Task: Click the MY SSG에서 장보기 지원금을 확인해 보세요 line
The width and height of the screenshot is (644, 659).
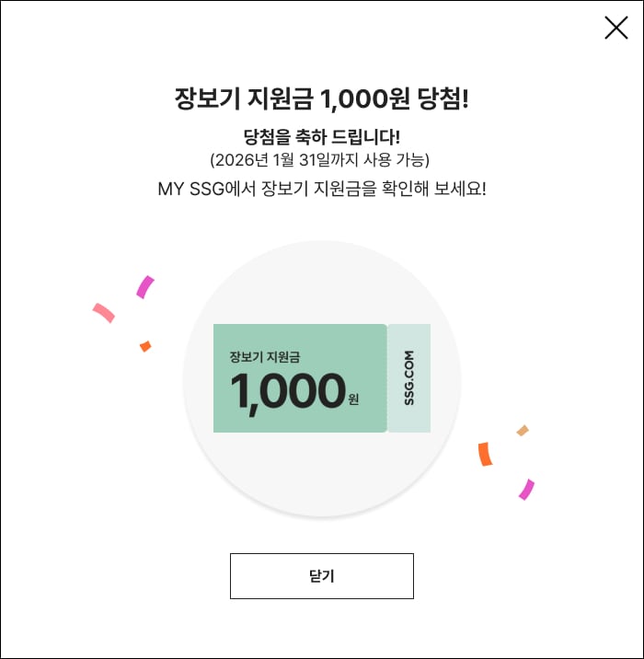Action: (x=321, y=189)
